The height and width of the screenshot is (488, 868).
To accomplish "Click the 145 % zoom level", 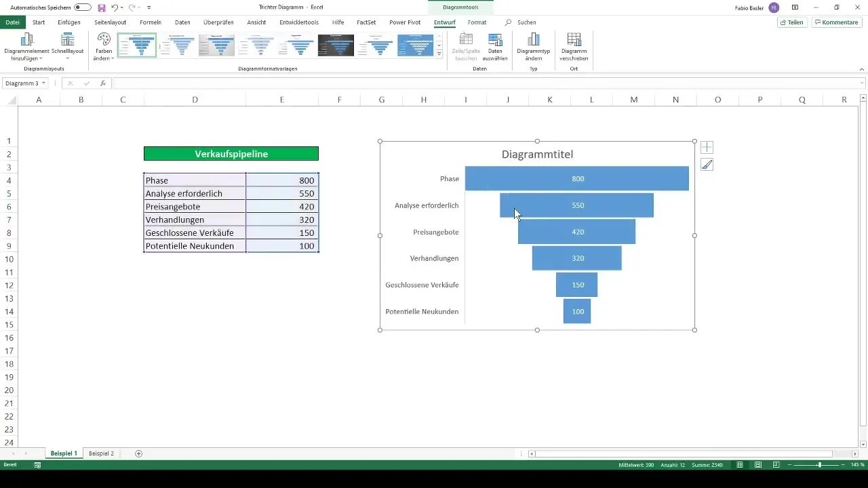I will [x=858, y=465].
